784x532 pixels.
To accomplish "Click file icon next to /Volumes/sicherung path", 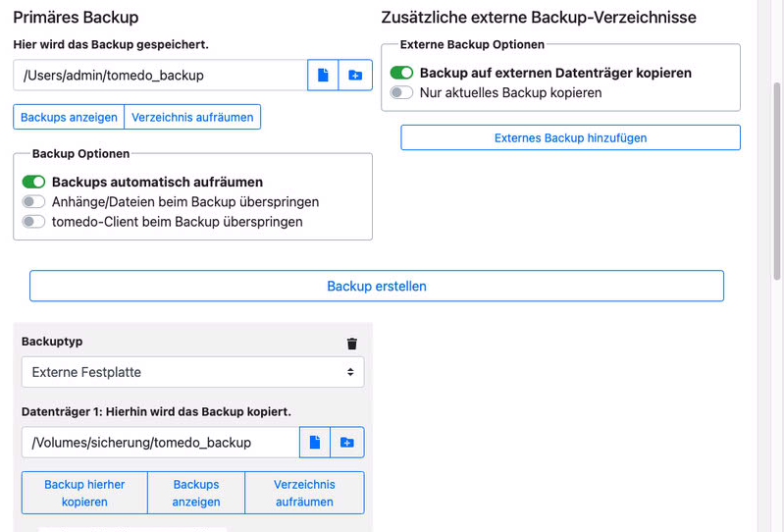I will [315, 443].
